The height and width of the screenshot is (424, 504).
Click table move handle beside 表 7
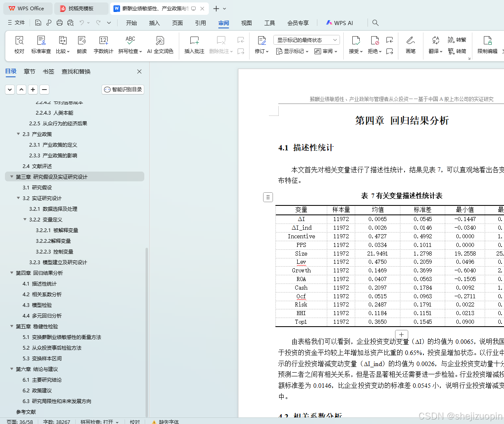tap(268, 197)
